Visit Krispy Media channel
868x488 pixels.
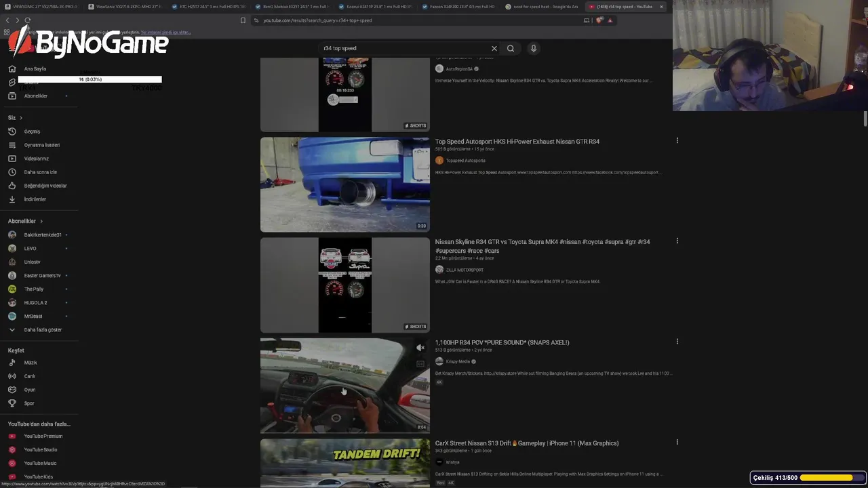pyautogui.click(x=458, y=361)
